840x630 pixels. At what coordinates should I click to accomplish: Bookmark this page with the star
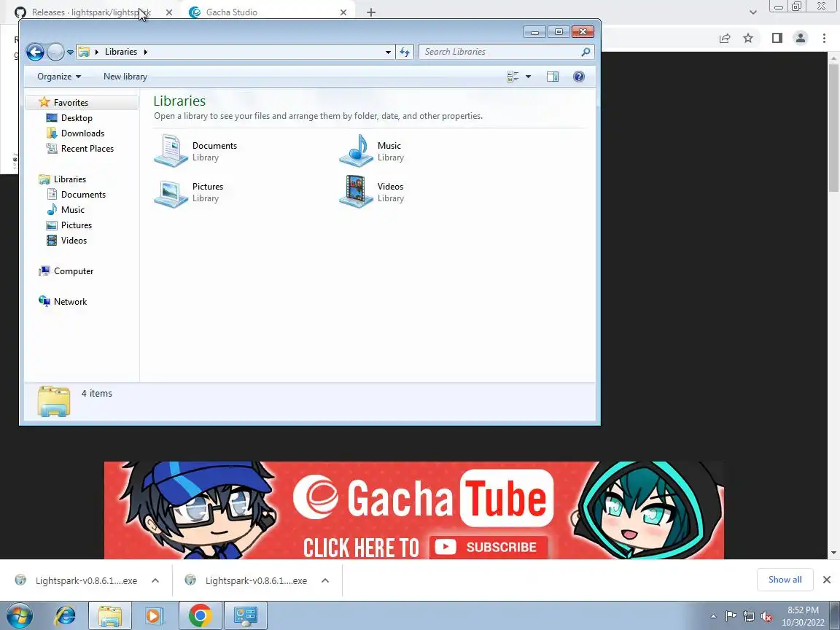pos(748,38)
